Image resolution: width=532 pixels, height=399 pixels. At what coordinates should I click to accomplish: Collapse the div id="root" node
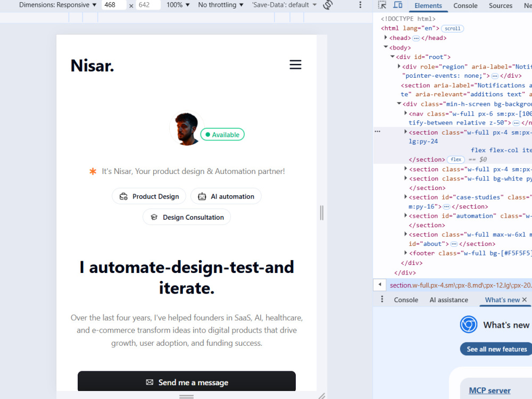point(393,57)
